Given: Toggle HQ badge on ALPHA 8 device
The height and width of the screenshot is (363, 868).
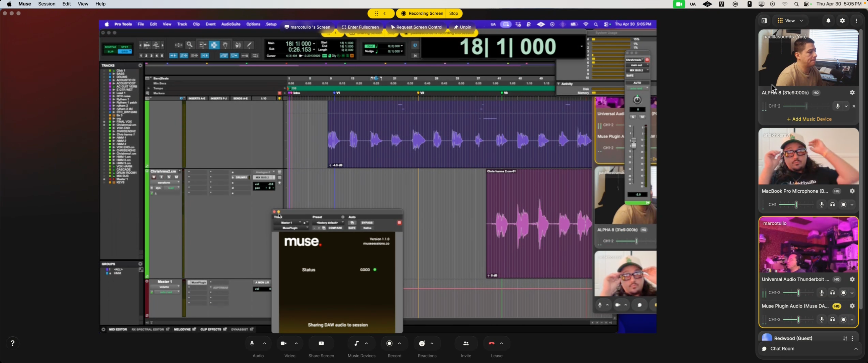Looking at the screenshot, I should click(x=816, y=93).
